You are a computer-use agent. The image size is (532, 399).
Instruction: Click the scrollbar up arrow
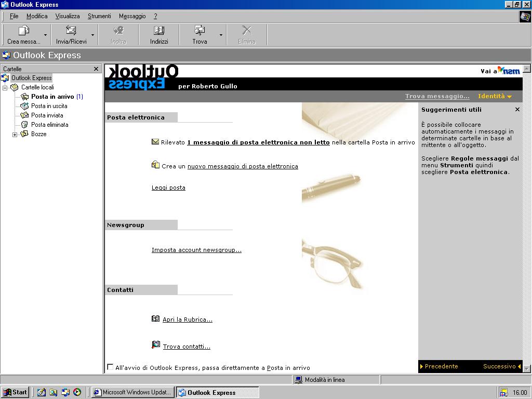click(x=527, y=69)
